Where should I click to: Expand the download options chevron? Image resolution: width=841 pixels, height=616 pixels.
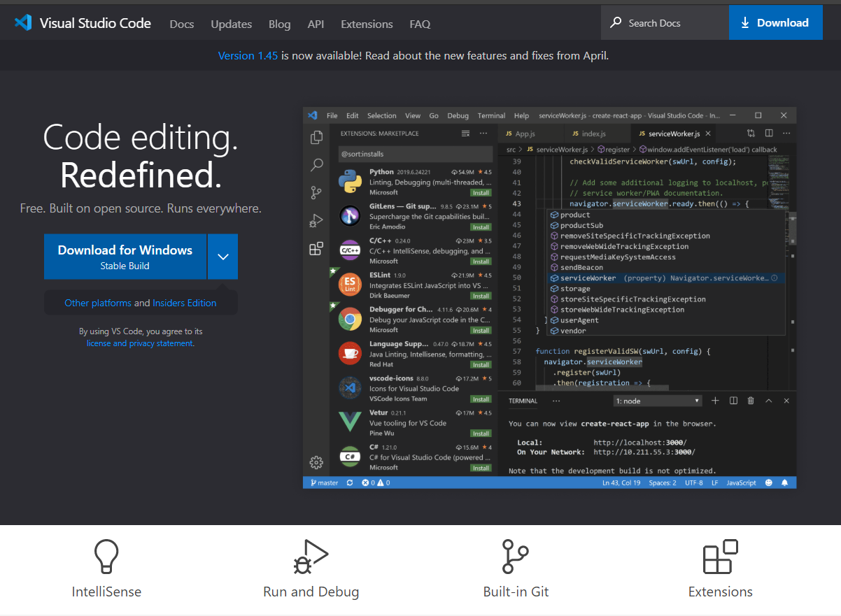(x=223, y=257)
